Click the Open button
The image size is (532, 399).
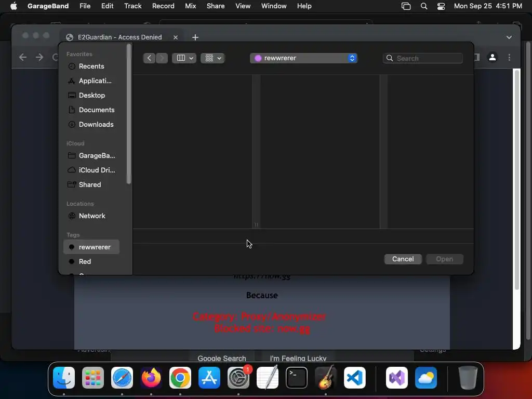point(445,259)
